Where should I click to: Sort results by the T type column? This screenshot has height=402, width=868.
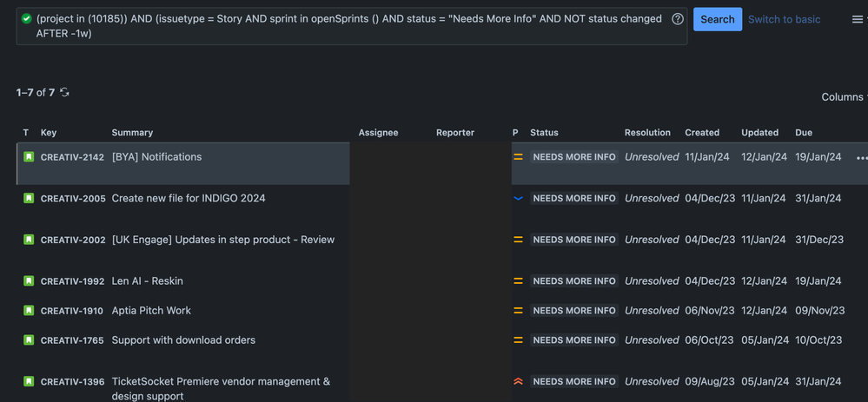click(25, 133)
